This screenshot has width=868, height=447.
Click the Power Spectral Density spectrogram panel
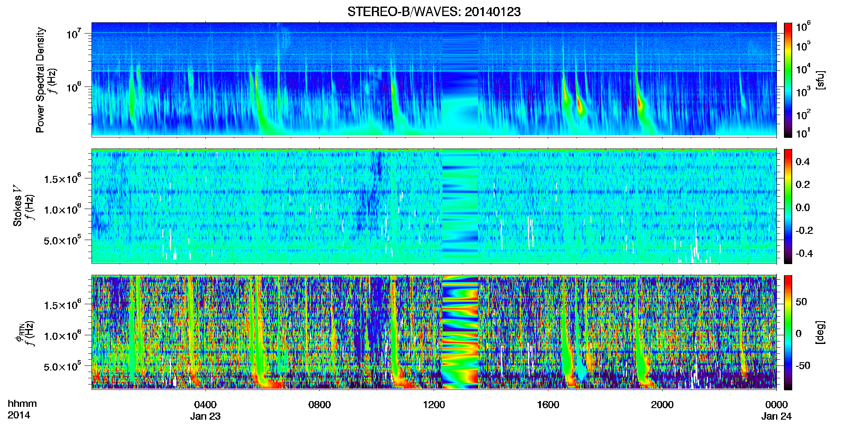coord(434,79)
